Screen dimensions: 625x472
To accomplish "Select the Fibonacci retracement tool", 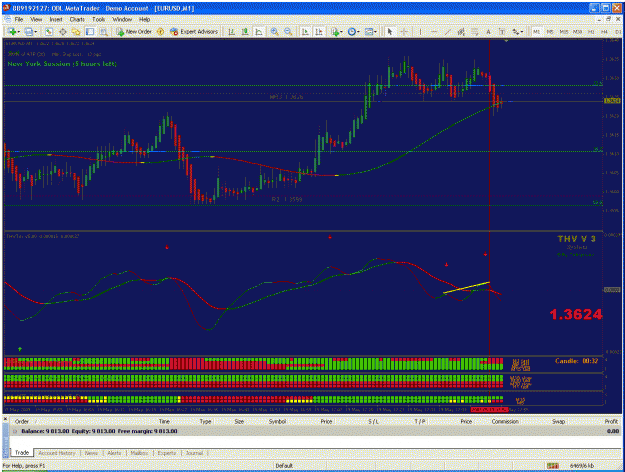I will click(x=475, y=31).
